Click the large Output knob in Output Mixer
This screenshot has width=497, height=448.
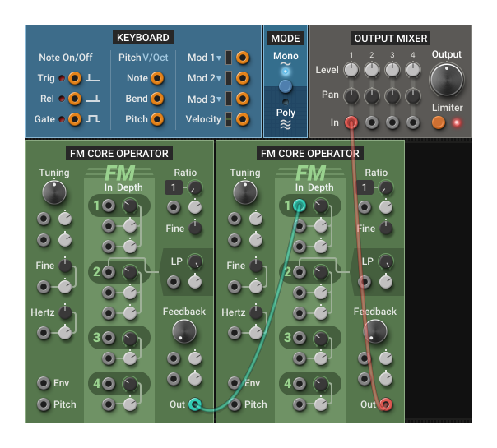[447, 80]
